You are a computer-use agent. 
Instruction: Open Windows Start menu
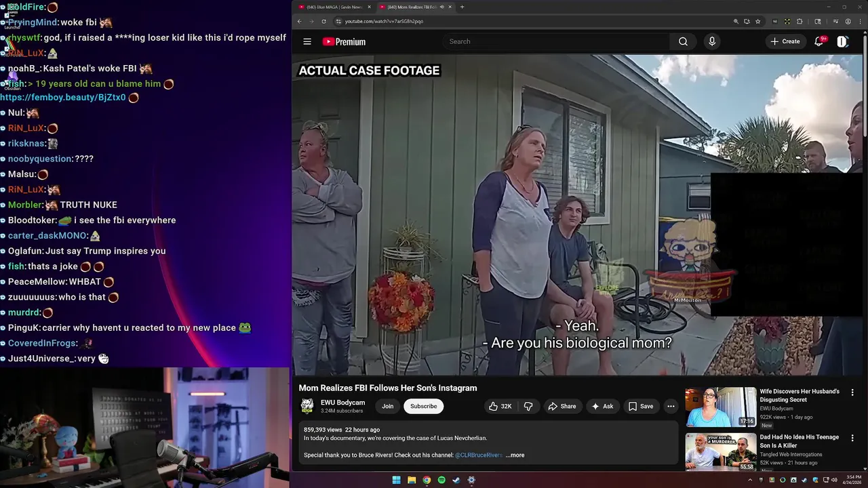(396, 480)
